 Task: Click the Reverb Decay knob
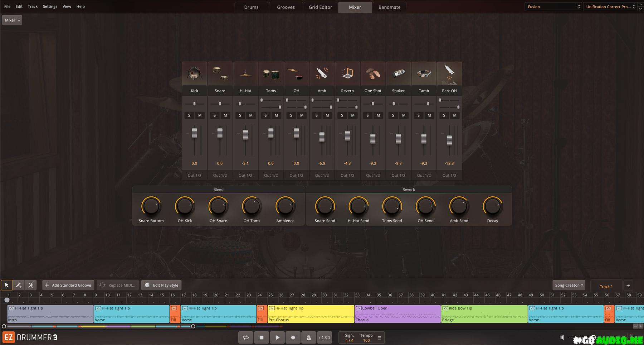click(x=493, y=206)
